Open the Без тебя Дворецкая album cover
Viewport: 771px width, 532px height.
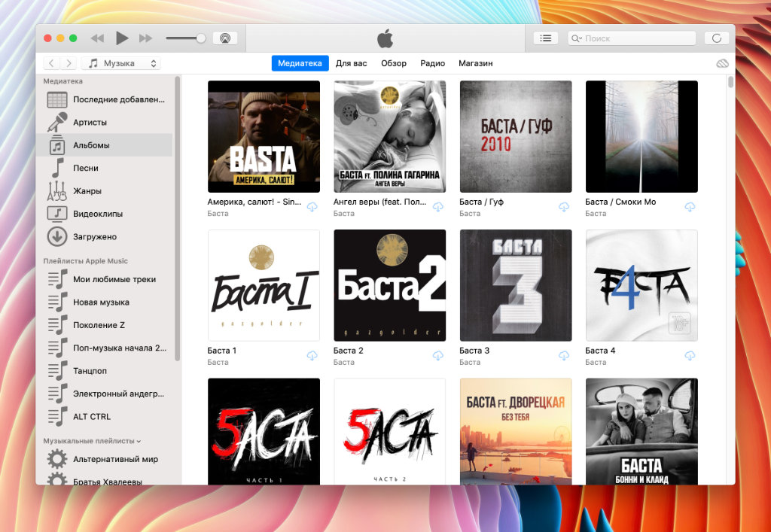coord(516,432)
